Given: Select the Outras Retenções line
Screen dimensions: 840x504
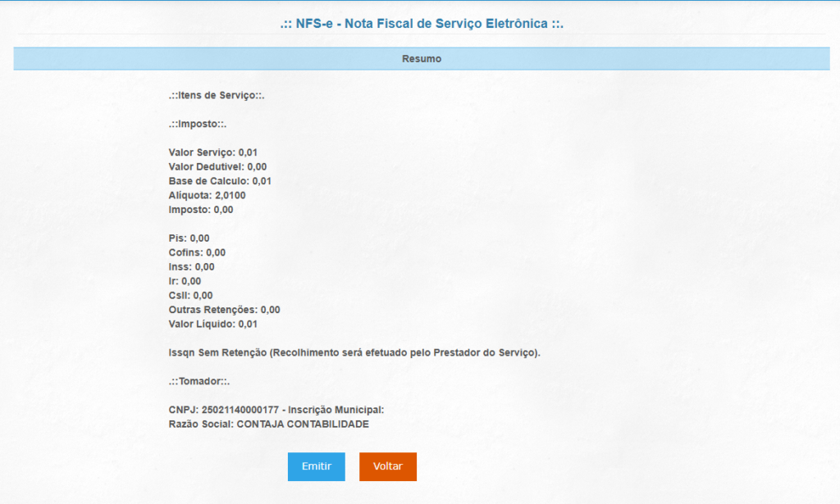Looking at the screenshot, I should [x=224, y=310].
